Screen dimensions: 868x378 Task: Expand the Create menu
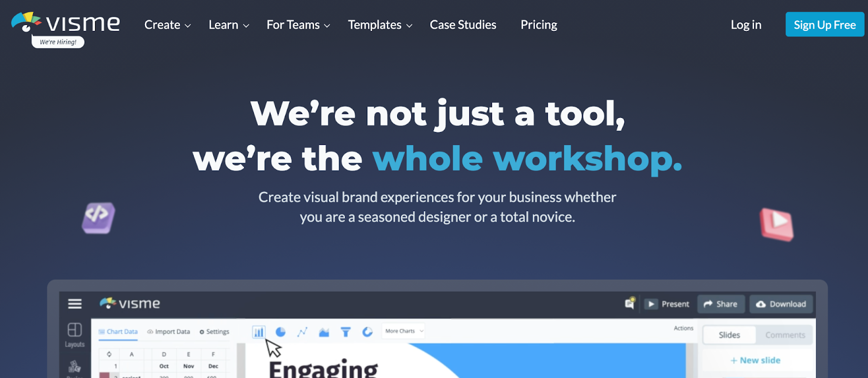point(167,25)
